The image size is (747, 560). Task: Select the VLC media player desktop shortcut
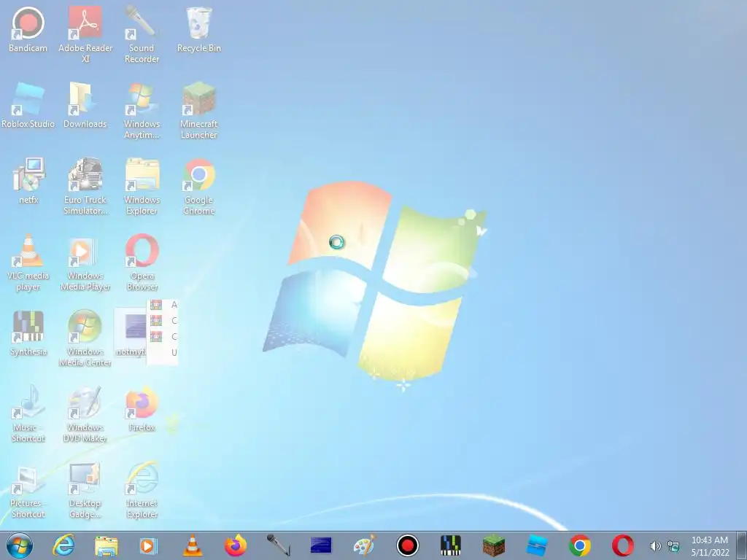point(28,262)
